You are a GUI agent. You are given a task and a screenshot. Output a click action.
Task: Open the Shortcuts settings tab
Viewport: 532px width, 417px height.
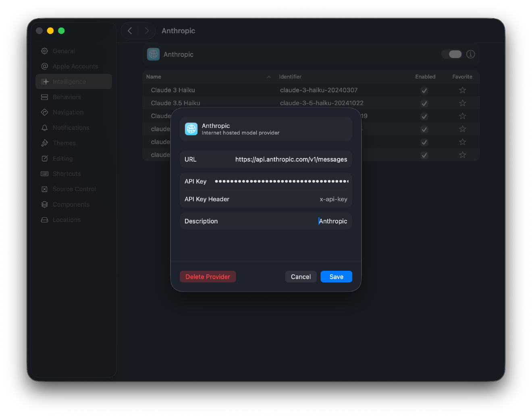(x=66, y=174)
